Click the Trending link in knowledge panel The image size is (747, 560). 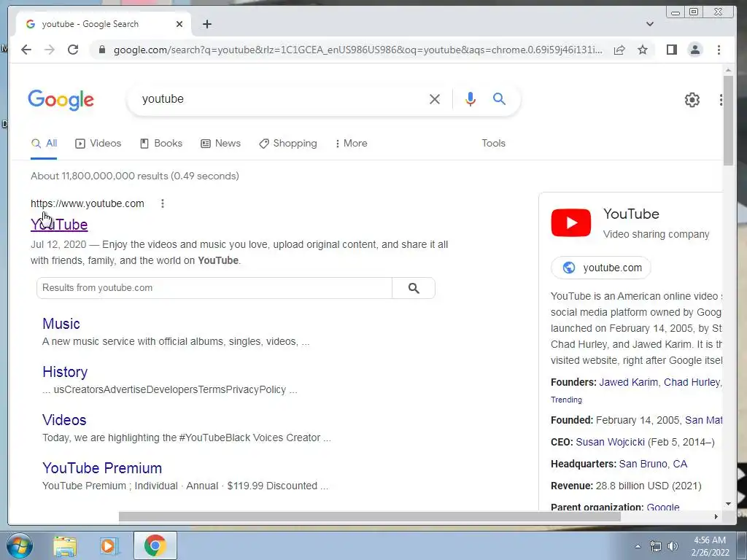(566, 400)
